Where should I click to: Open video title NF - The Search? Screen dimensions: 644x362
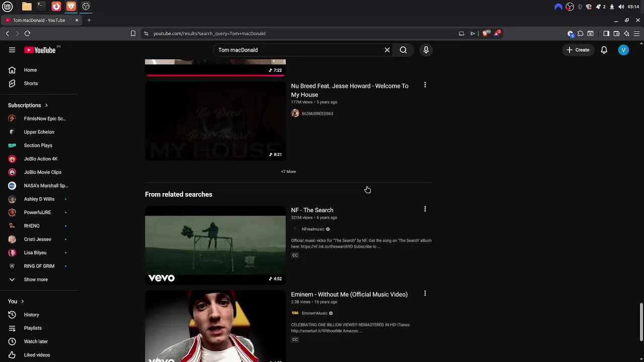[312, 210]
